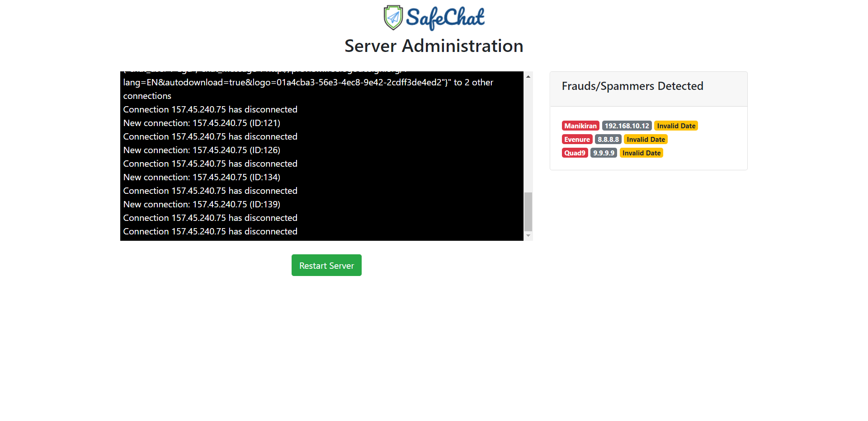
Task: Click Invalid Date badge next to Manikiran
Action: [676, 126]
